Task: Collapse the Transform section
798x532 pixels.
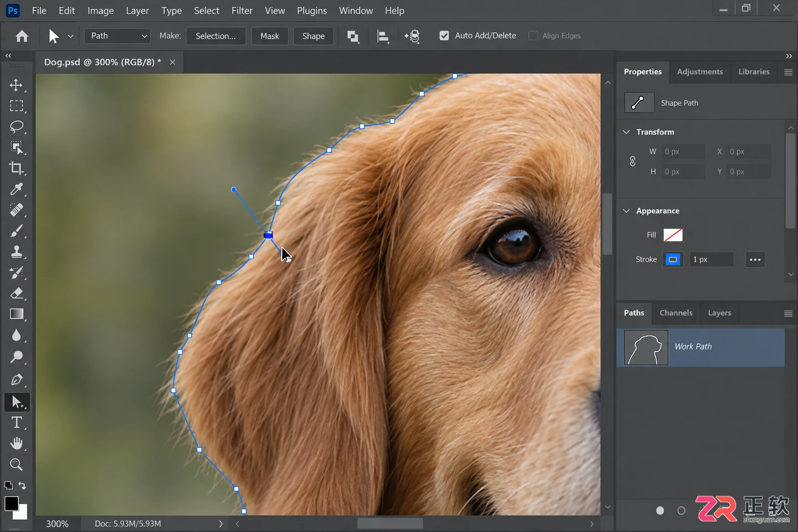Action: 626,132
